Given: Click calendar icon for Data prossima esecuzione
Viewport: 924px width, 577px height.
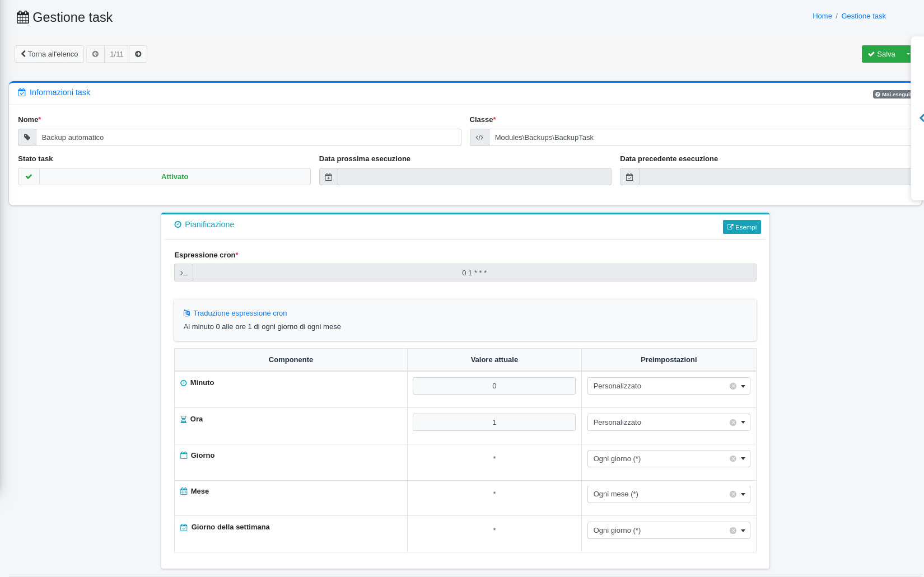Looking at the screenshot, I should click(329, 177).
